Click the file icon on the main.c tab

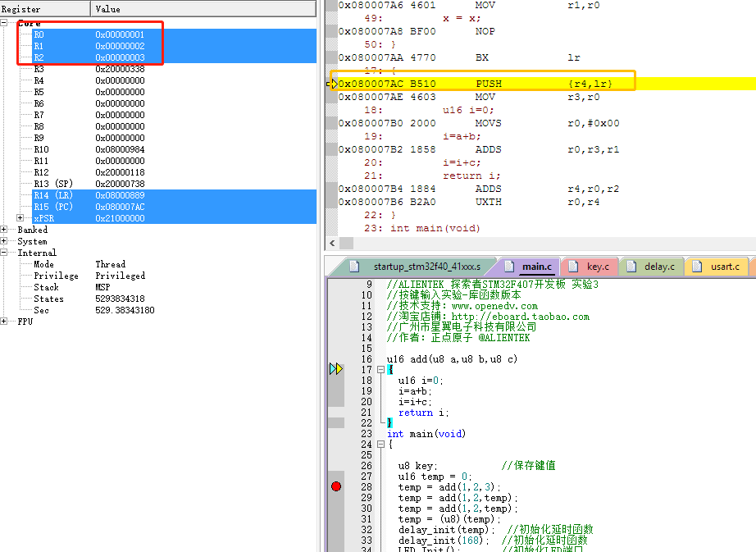coord(509,266)
